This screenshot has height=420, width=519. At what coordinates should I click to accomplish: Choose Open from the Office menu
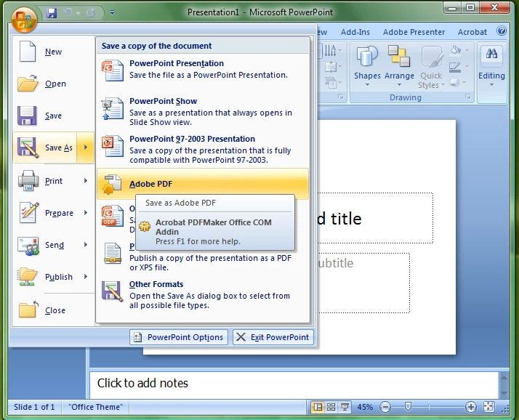[54, 84]
